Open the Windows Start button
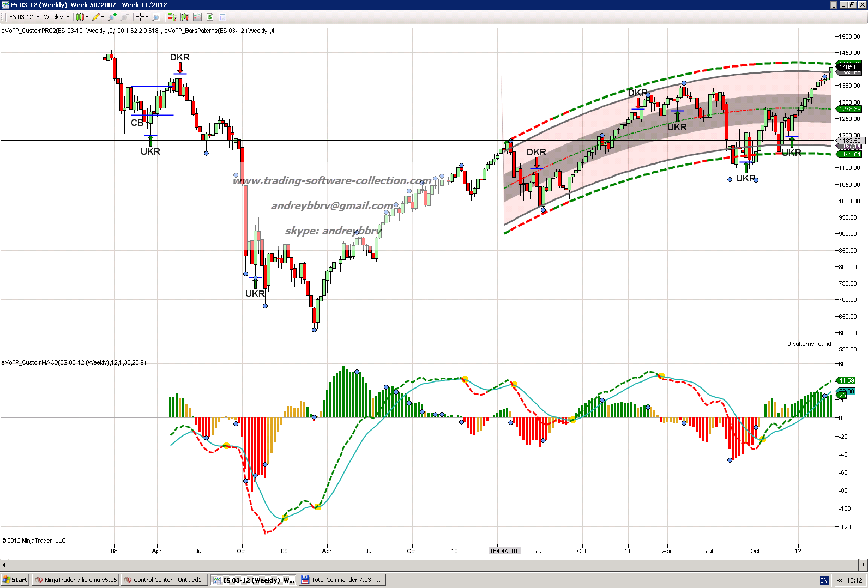This screenshot has height=588, width=868. click(15, 580)
